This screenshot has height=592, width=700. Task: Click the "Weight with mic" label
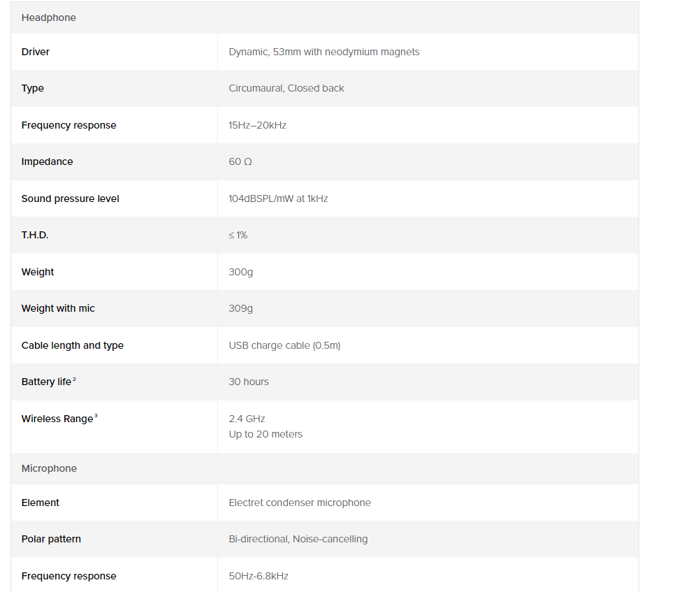(58, 308)
